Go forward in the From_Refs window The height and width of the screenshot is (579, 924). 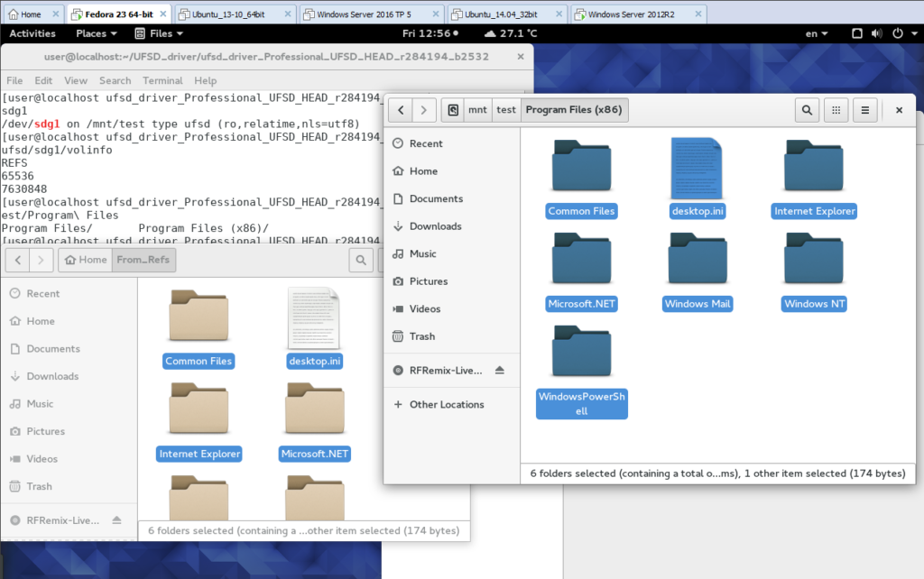pos(41,260)
